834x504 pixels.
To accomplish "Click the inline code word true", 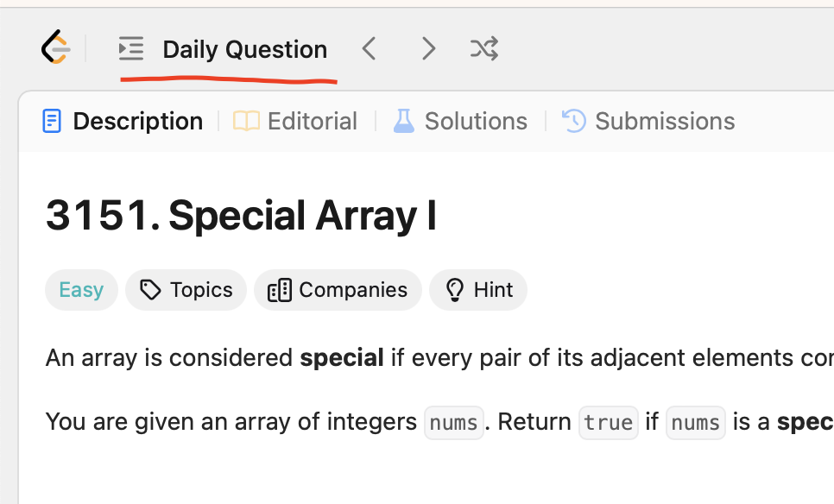I will tap(608, 422).
